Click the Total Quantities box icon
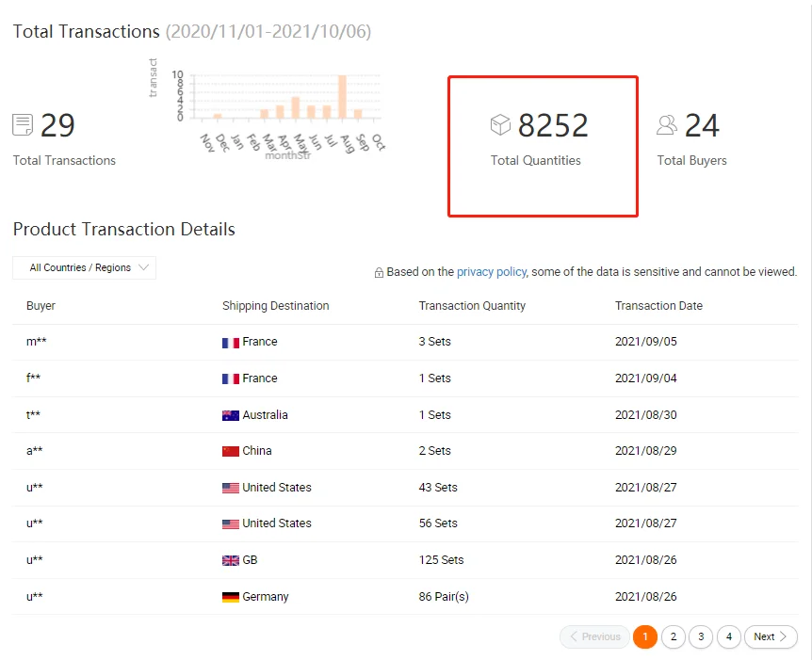Screen dimensions: 812x660 500,125
